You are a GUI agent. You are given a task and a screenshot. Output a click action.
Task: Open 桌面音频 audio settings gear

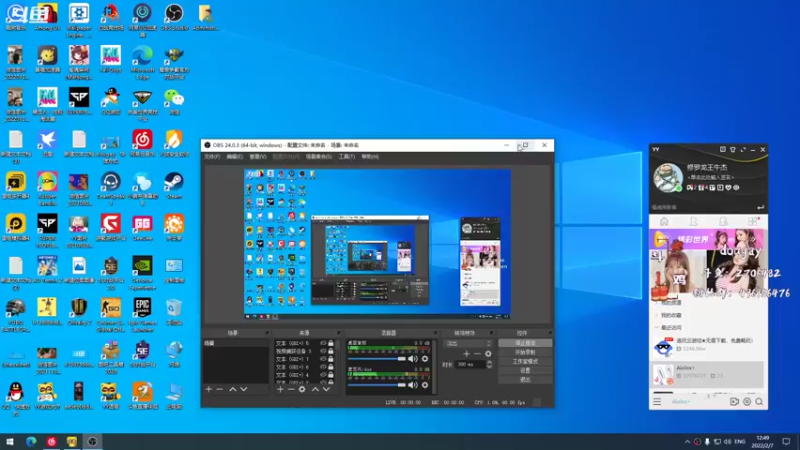click(425, 359)
